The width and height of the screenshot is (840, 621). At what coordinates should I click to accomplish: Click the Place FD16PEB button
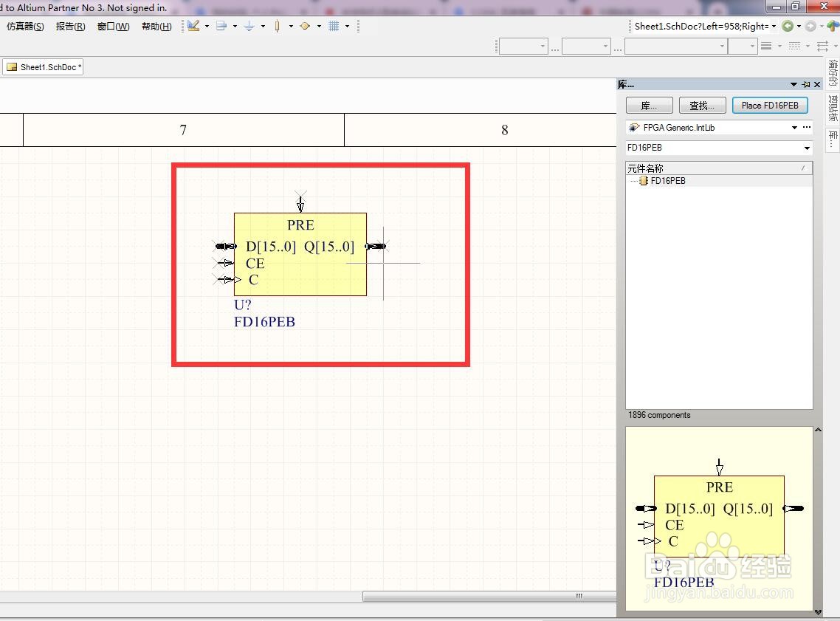tap(770, 106)
